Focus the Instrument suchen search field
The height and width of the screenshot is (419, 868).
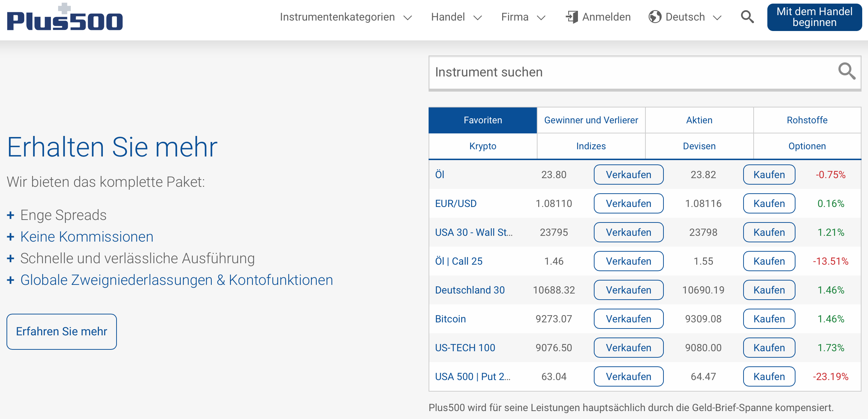coord(645,72)
